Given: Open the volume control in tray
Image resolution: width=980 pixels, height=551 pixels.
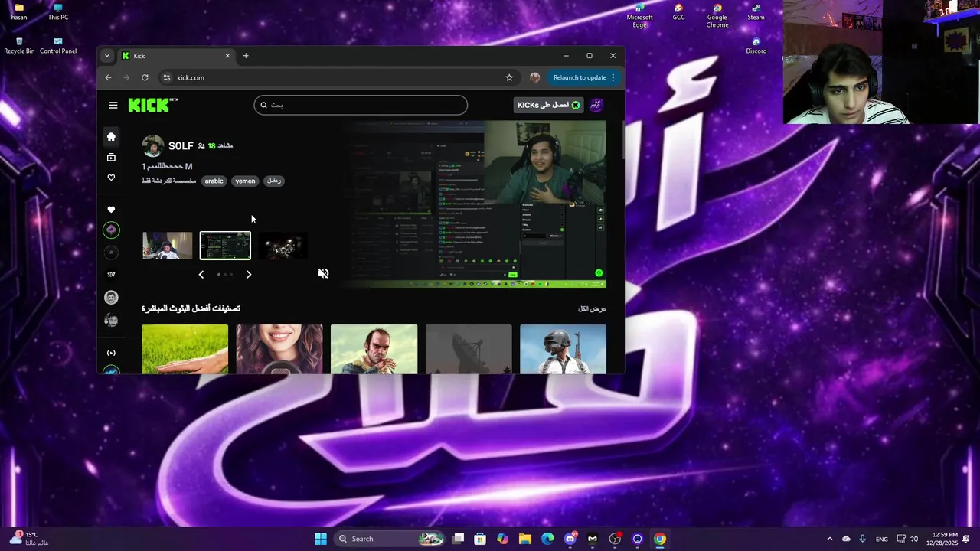Looking at the screenshot, I should tap(913, 539).
